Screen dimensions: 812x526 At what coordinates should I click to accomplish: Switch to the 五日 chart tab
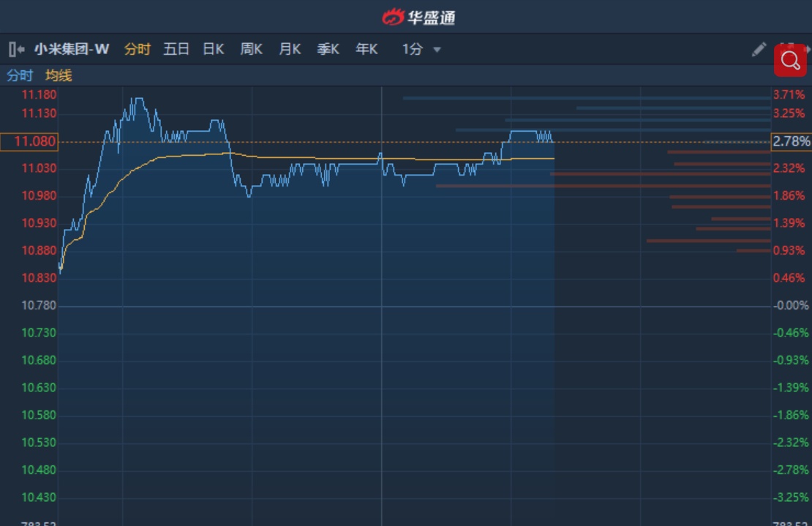176,50
